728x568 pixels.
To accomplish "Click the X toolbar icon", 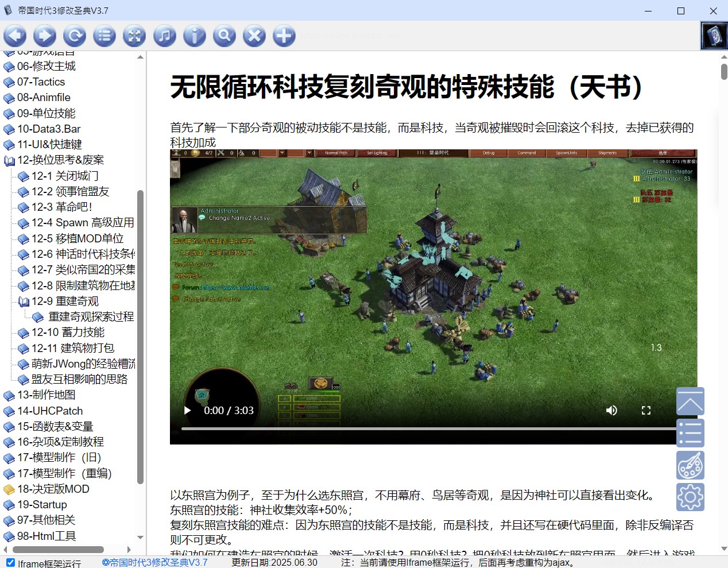I will [x=254, y=36].
